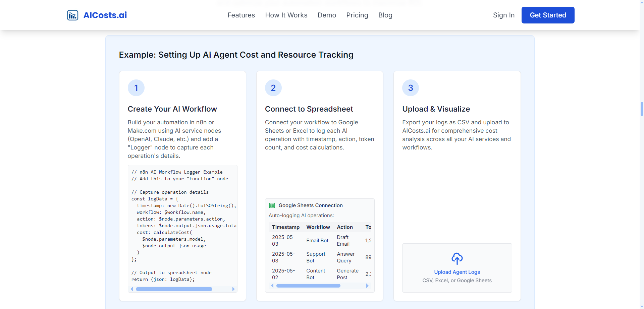Open the Demo navigation link
Viewport: 644px width, 309px height.
[x=327, y=15]
